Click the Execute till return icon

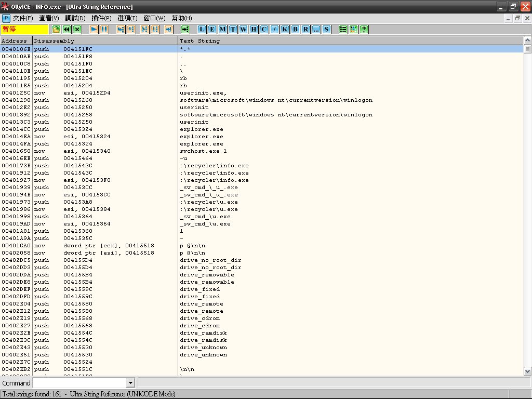pos(169,30)
